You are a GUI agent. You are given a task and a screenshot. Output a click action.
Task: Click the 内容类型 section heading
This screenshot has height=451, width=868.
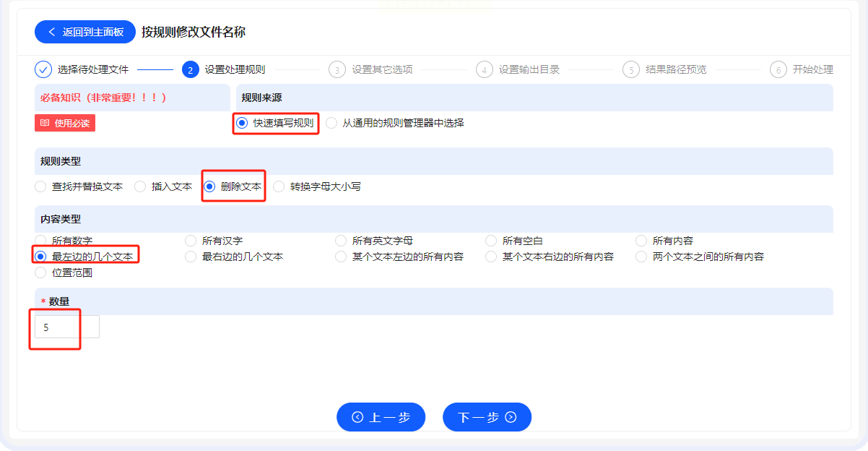[61, 218]
